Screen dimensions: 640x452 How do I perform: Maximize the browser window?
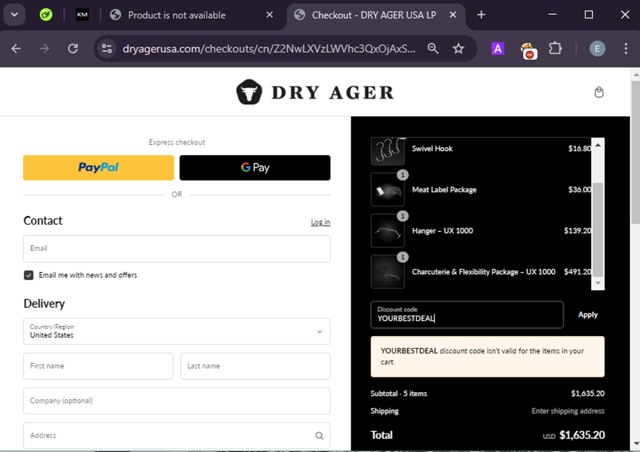(589, 15)
